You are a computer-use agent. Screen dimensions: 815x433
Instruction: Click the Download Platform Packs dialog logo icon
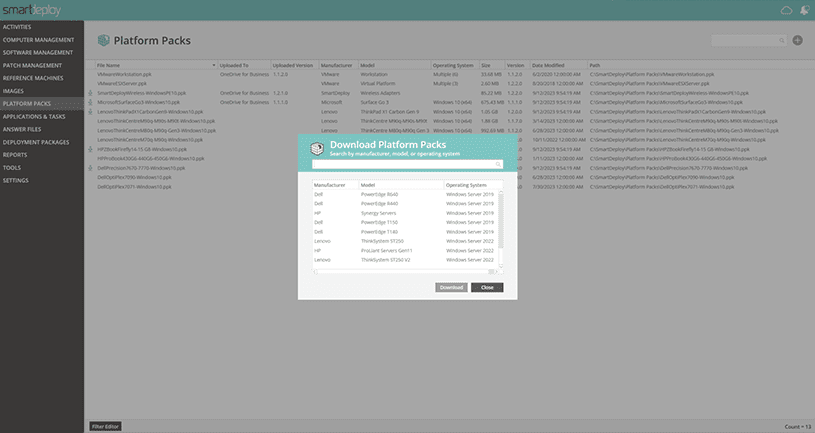(x=317, y=148)
